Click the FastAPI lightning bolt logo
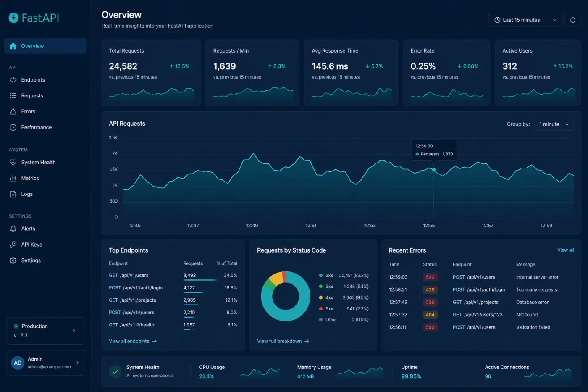This screenshot has width=588, height=392. pos(13,18)
